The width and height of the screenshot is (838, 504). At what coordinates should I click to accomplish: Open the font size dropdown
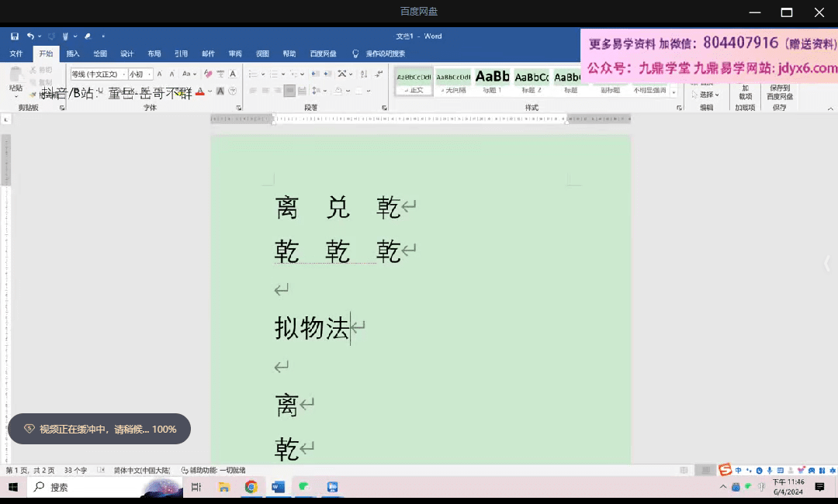click(150, 74)
